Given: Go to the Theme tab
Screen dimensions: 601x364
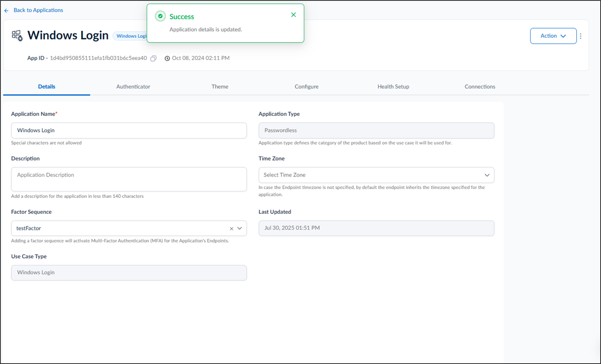Looking at the screenshot, I should click(220, 86).
